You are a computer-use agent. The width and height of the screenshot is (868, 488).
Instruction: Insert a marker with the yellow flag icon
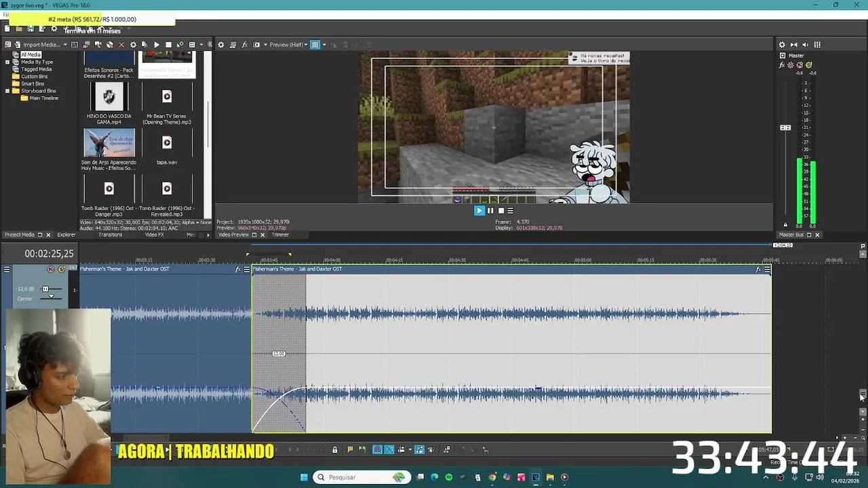coord(350,449)
